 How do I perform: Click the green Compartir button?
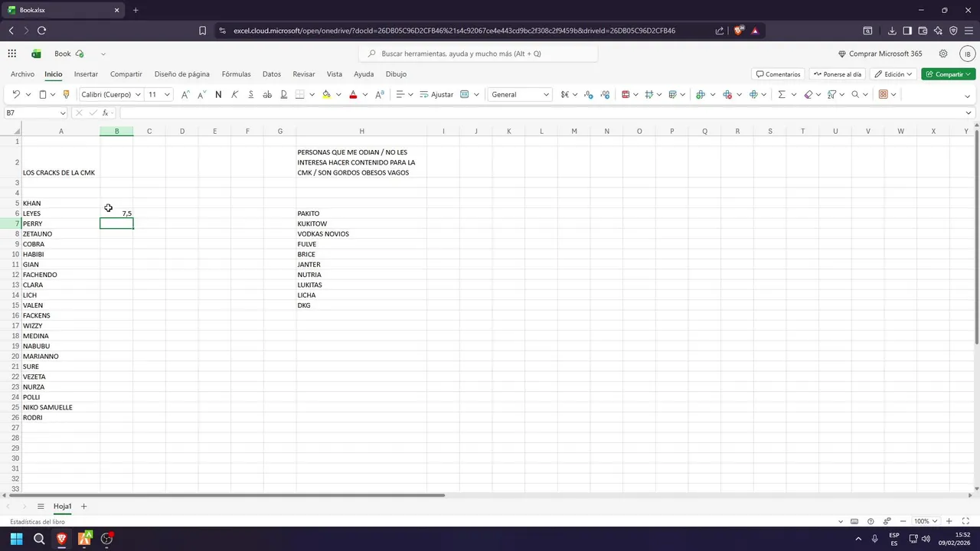[949, 74]
